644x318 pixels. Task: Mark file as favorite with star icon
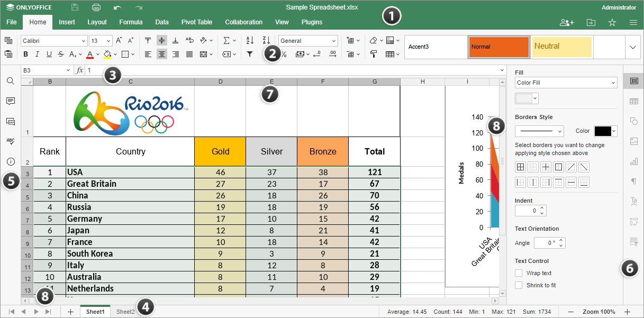tap(612, 22)
